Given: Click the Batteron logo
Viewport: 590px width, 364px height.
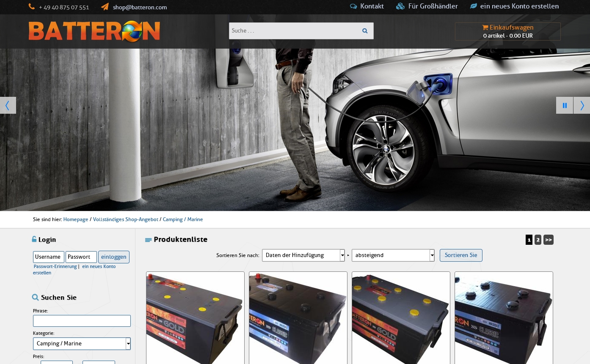Looking at the screenshot, I should coord(94,31).
